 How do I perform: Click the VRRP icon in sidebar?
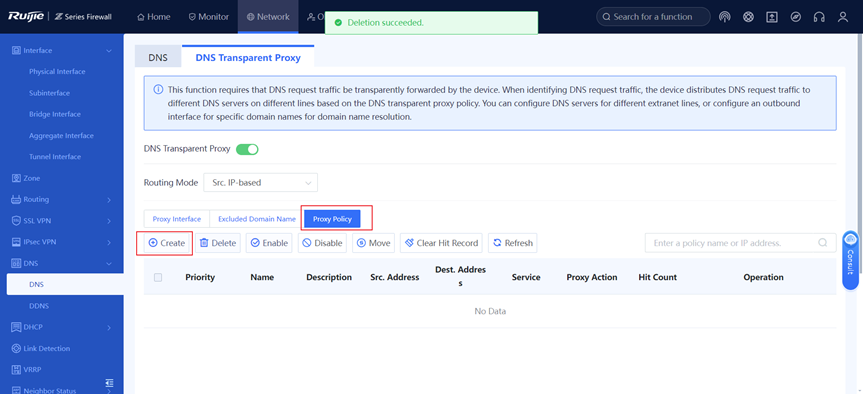pos(16,370)
